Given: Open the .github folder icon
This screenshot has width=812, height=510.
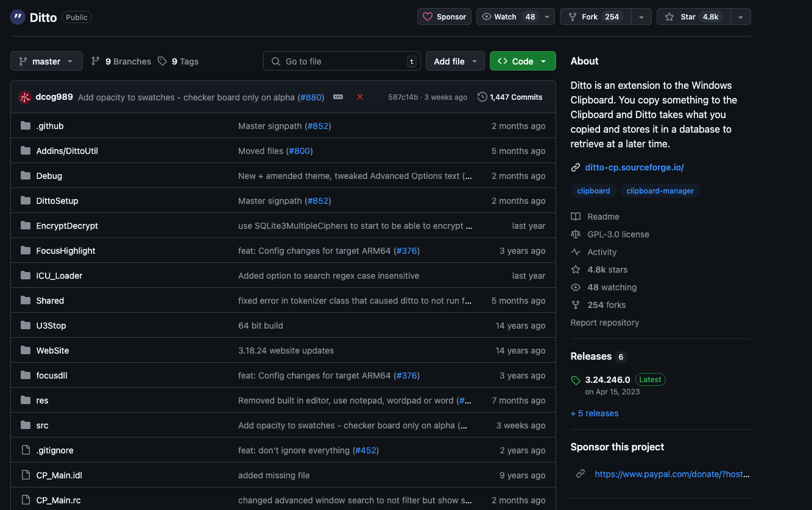Looking at the screenshot, I should (26, 126).
